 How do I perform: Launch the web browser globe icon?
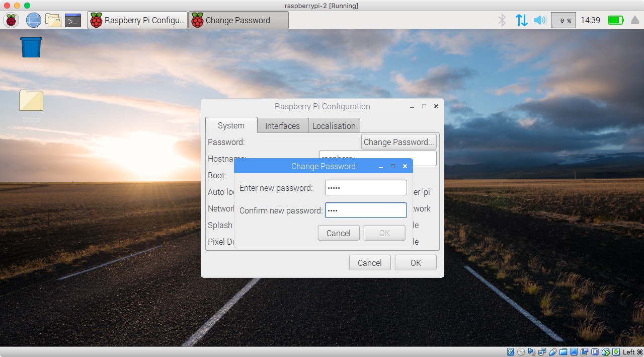(34, 20)
